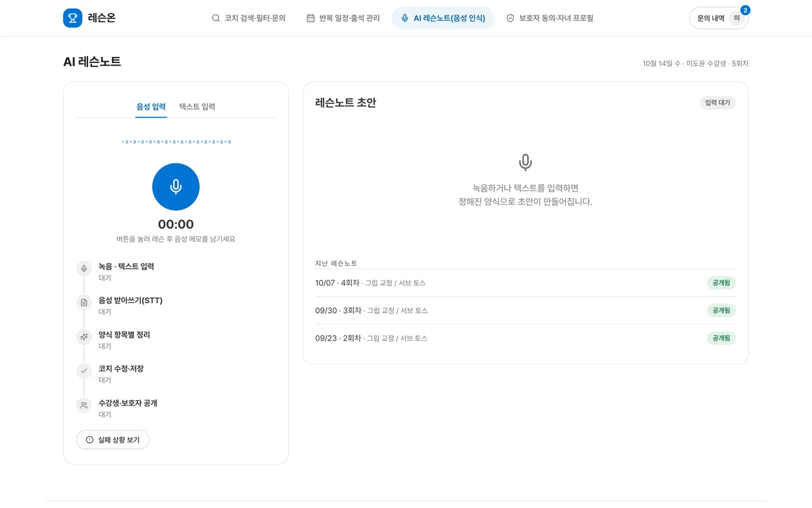The height and width of the screenshot is (508, 812).
Task: Switch to 텍스트 입력 tab
Action: tap(197, 107)
